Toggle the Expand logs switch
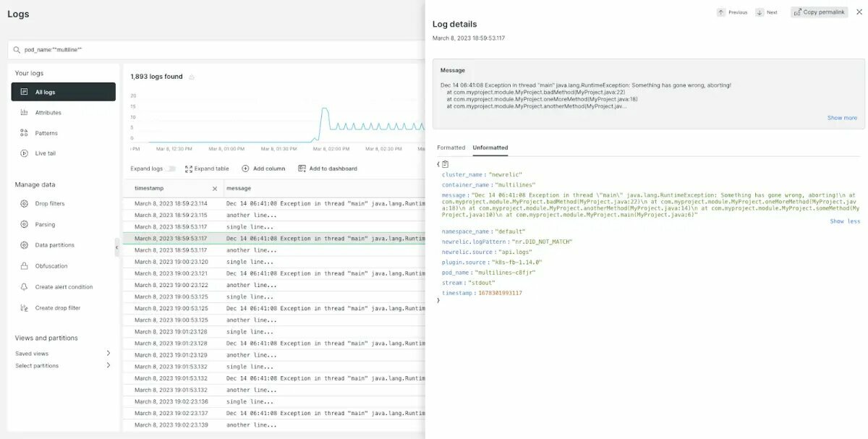This screenshot has height=439, width=868. 171,169
